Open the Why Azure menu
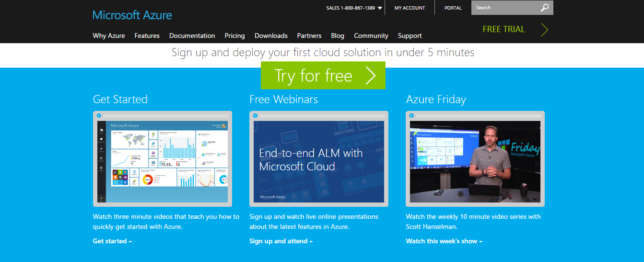This screenshot has width=644, height=262. [109, 36]
